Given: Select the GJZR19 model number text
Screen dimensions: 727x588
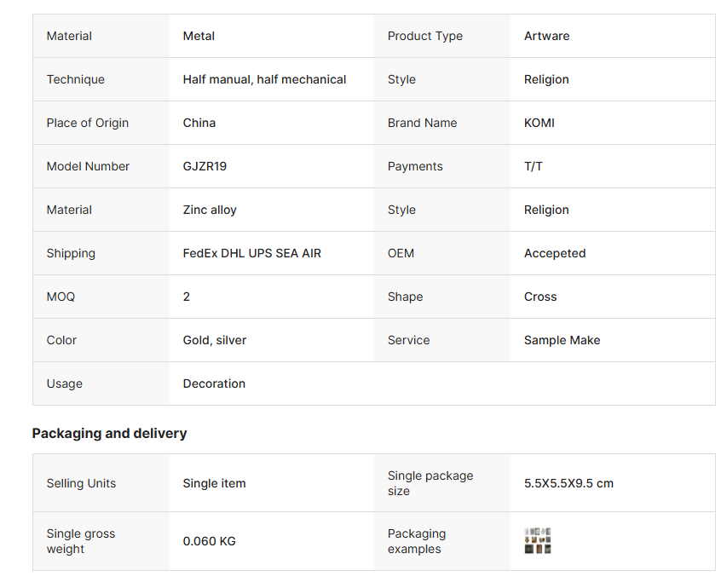Looking at the screenshot, I should pos(205,166).
